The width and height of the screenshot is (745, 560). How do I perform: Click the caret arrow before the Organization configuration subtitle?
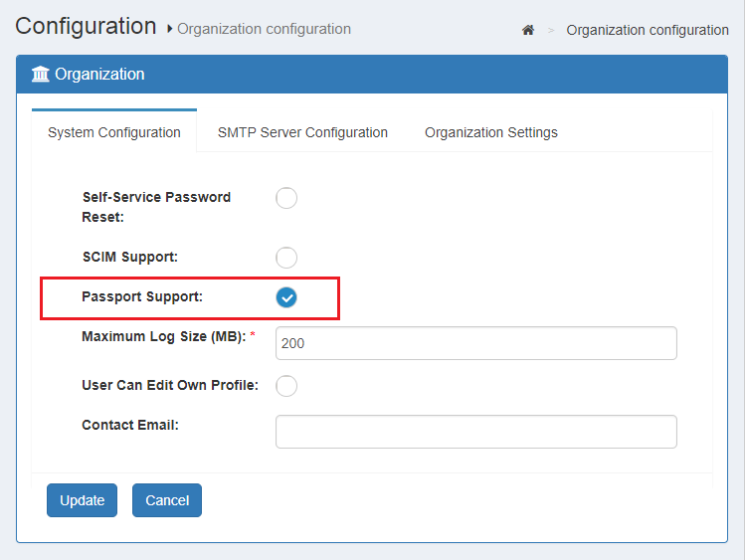tap(170, 30)
